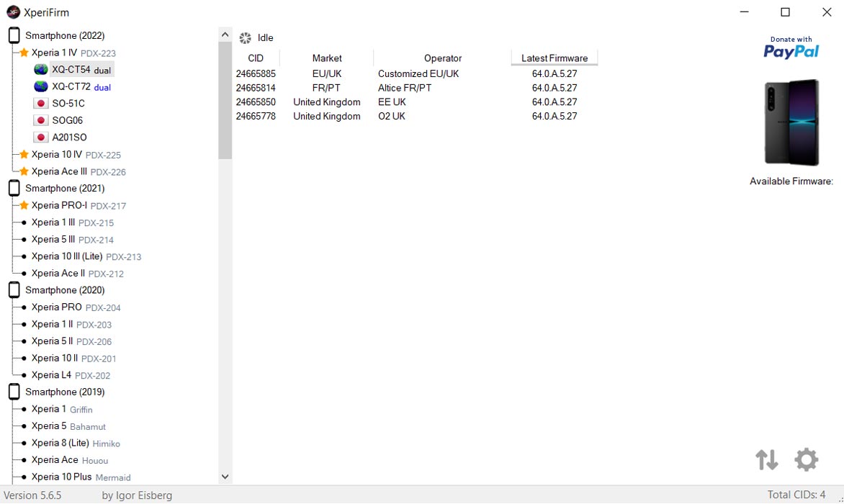Open Xperia Ace II PDX-212
This screenshot has width=844, height=504.
pos(78,274)
